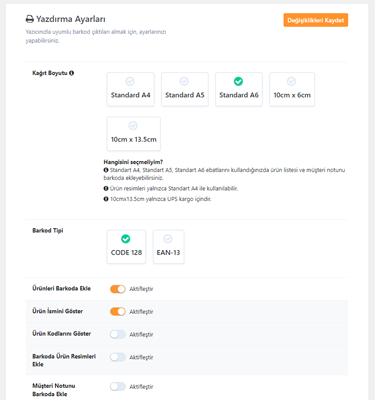The image size is (375, 400).
Task: Turn off the Ürün İsmini Göster switch
Action: click(x=118, y=311)
